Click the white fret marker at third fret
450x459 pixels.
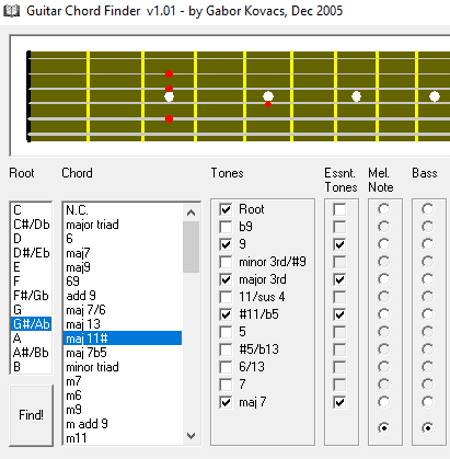(x=169, y=97)
